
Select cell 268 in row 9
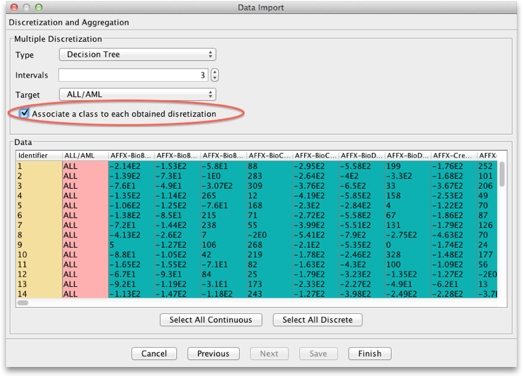[270, 245]
